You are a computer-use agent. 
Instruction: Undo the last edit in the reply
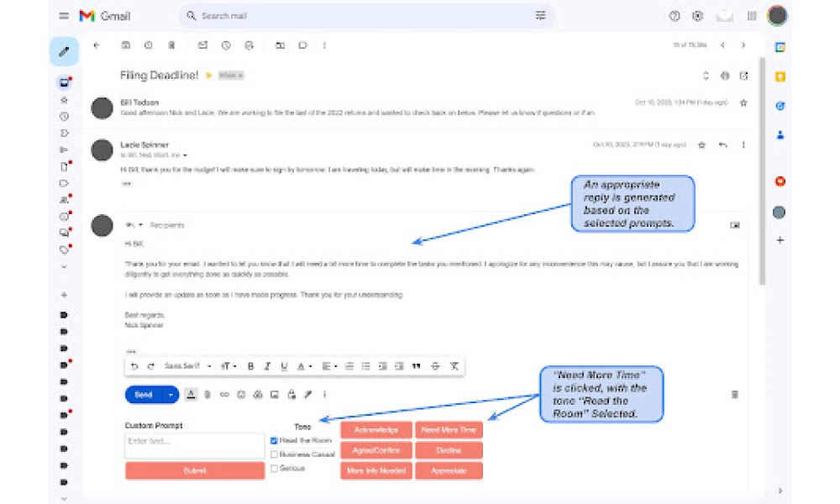134,366
